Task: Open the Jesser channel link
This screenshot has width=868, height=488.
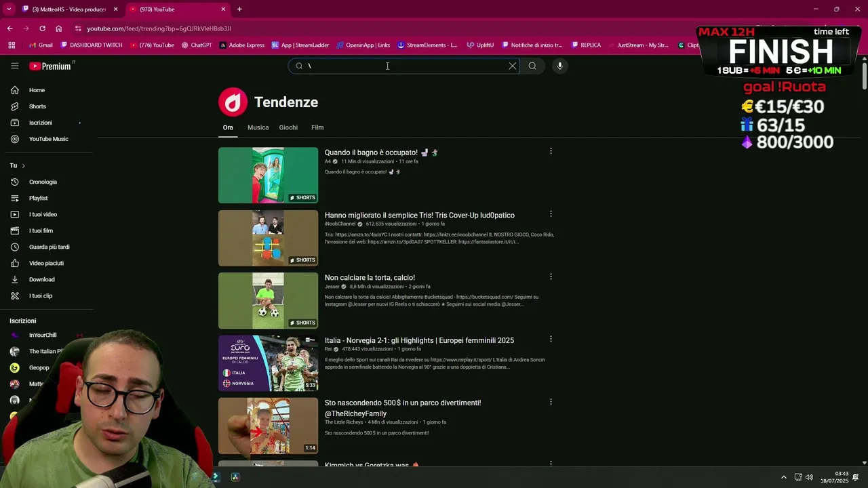Action: (x=332, y=287)
